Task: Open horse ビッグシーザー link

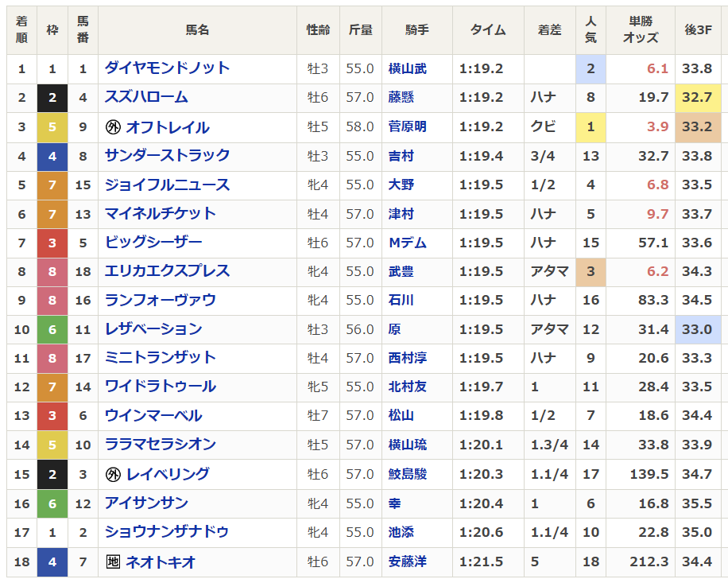Action: click(x=153, y=243)
